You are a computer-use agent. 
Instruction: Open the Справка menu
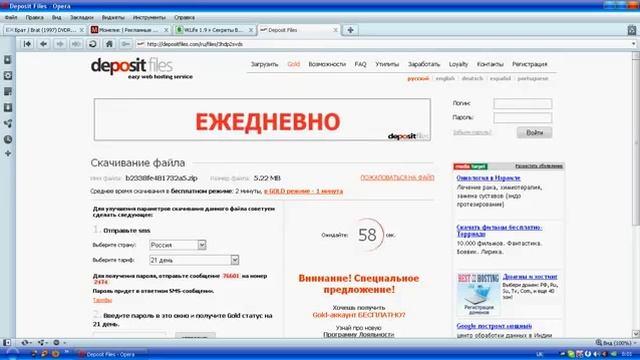184,18
